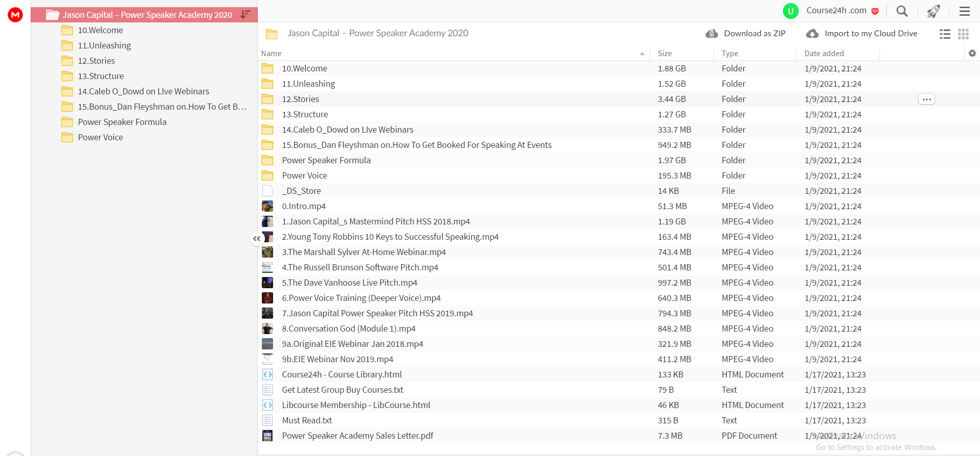Click thumbnail of 0.Intro.mp4

click(x=267, y=206)
